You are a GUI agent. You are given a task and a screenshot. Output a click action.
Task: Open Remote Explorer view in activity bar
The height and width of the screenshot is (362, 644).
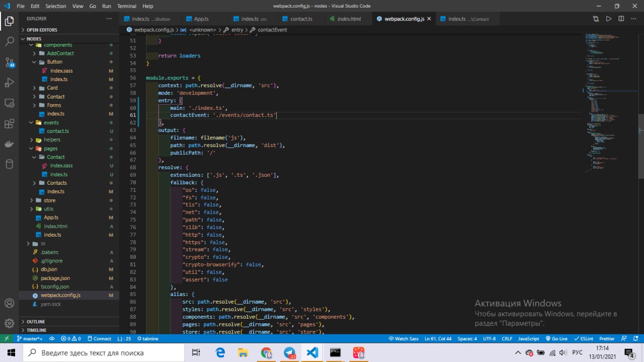click(x=9, y=103)
